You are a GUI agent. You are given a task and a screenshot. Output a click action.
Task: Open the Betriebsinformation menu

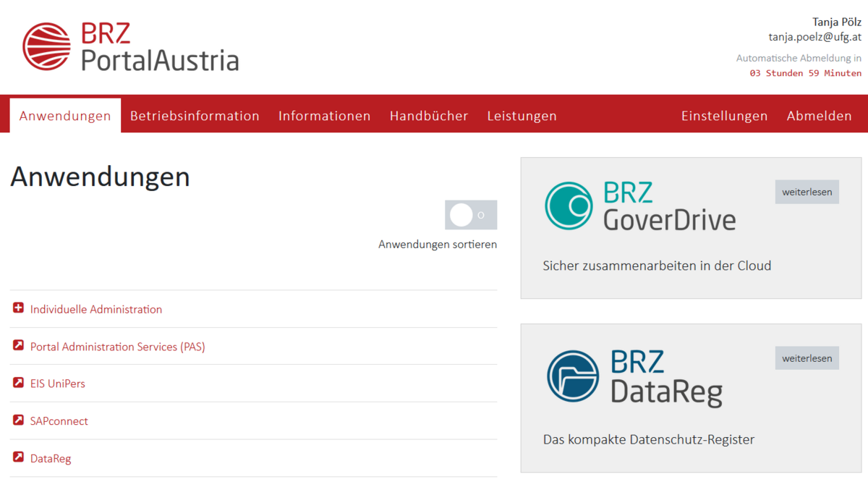195,116
